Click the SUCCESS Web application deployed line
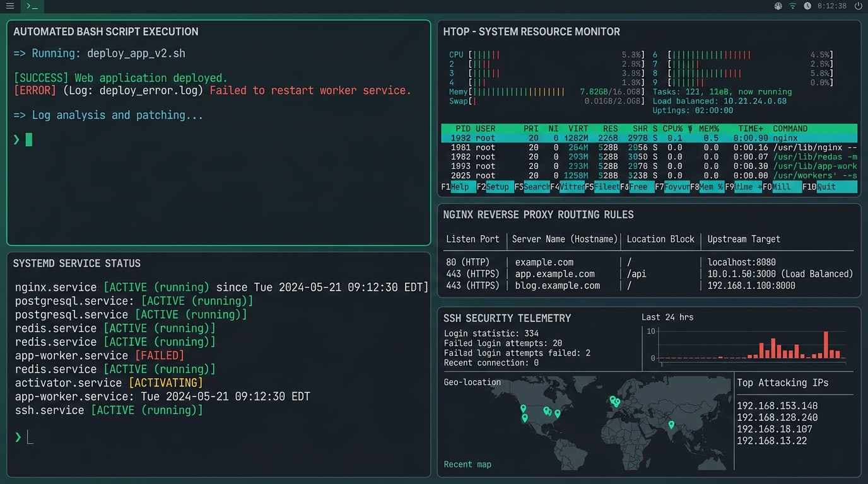The height and width of the screenshot is (484, 868). point(120,78)
